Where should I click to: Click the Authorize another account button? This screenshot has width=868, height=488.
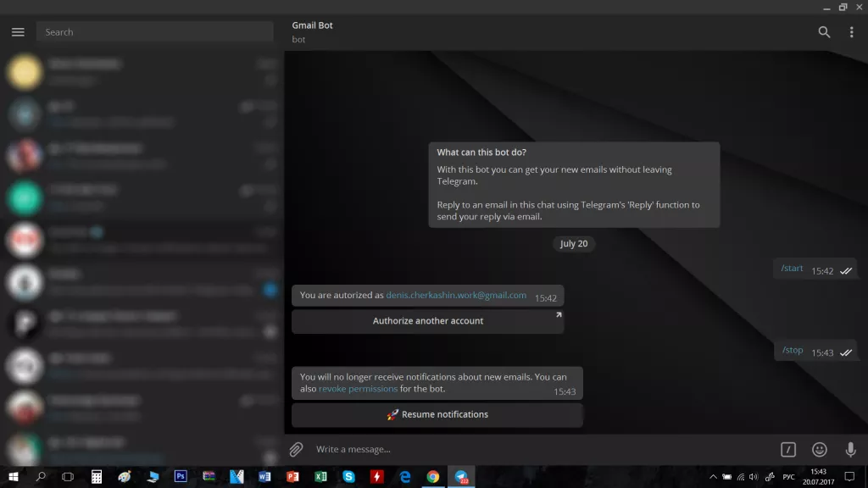coord(428,320)
